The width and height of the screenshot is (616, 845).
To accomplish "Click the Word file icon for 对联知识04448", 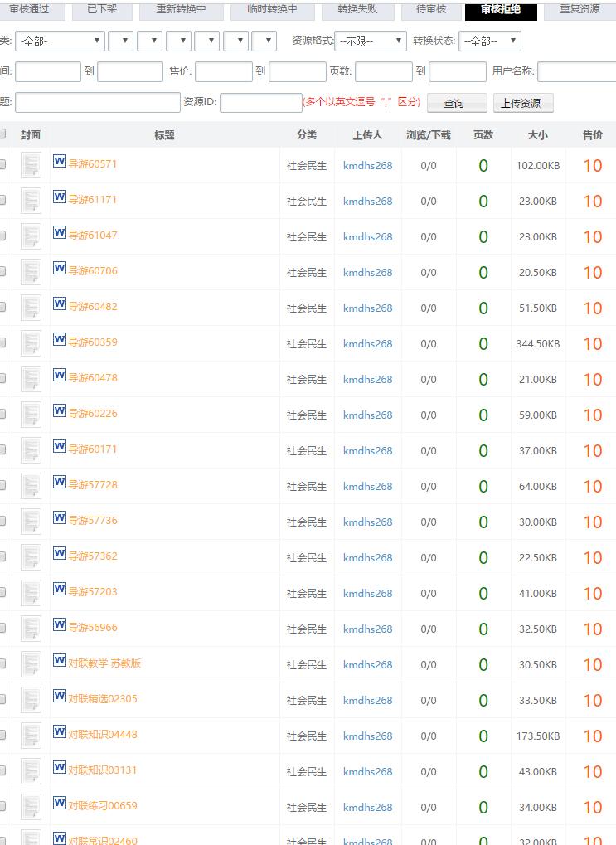I will pos(59,732).
